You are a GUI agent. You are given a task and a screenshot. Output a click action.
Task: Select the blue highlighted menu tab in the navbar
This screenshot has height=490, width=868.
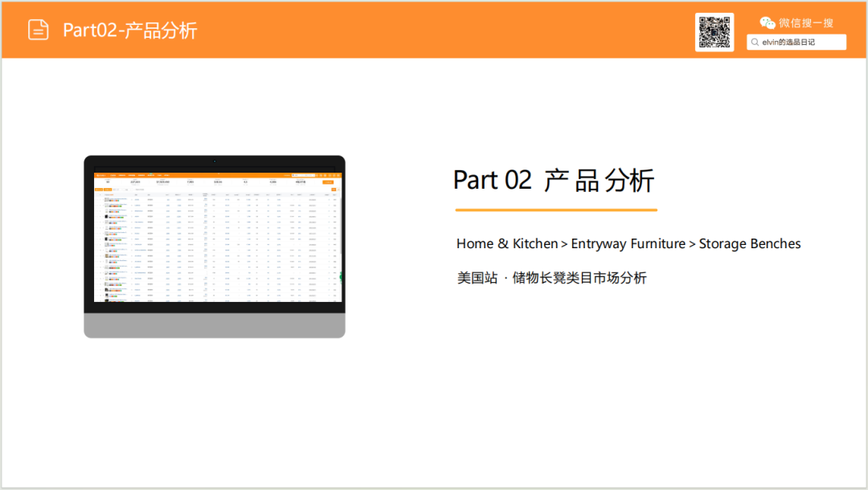(x=150, y=175)
